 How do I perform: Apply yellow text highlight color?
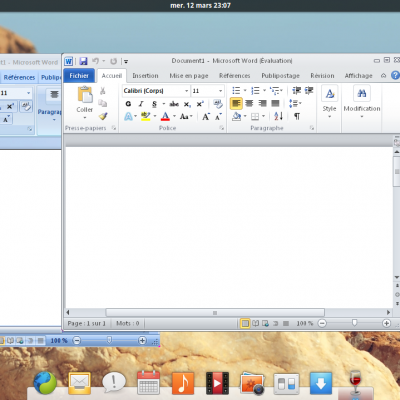click(146, 116)
